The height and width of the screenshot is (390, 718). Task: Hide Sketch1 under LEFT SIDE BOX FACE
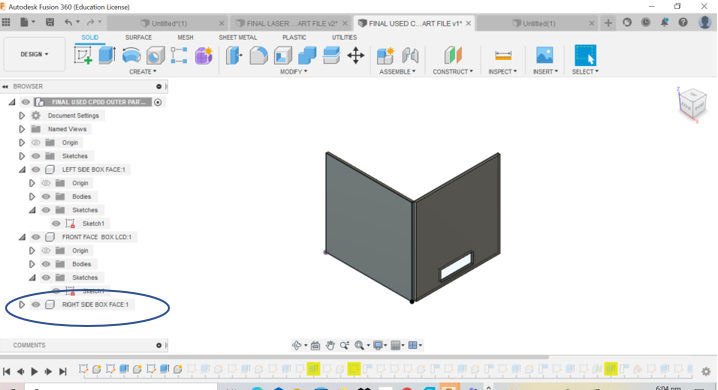56,224
